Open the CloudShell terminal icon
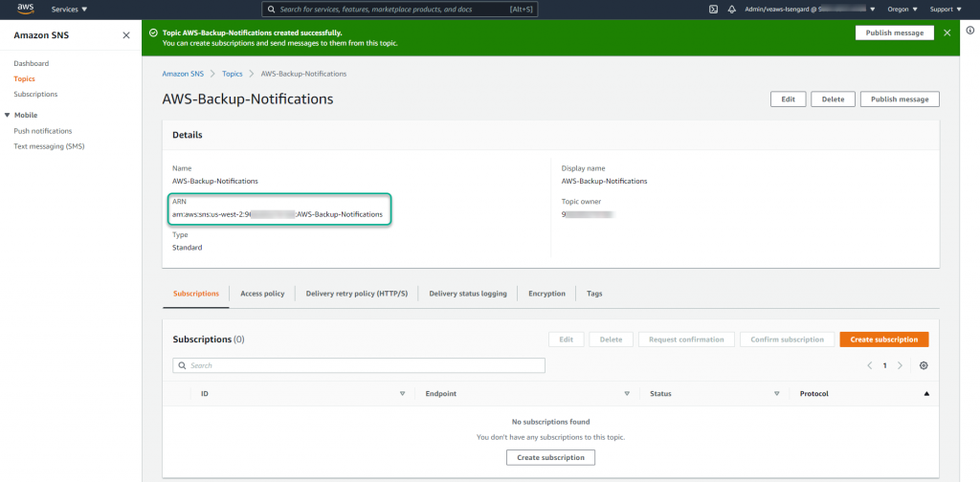 [x=713, y=9]
